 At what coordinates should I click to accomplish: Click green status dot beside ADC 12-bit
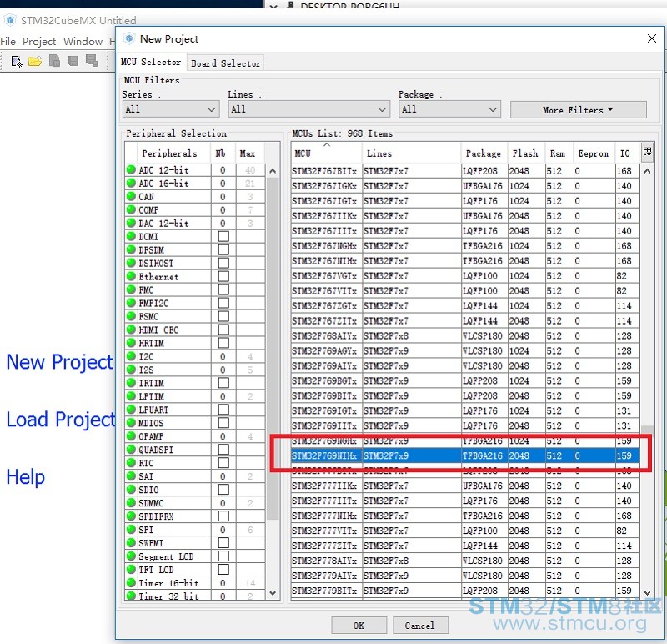pos(131,169)
